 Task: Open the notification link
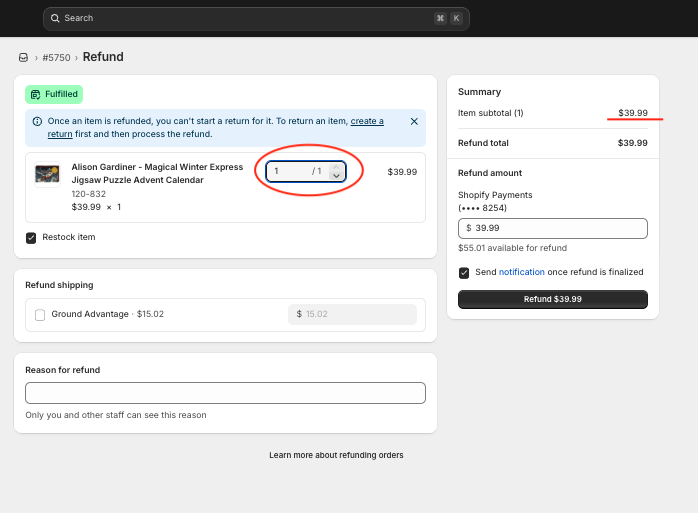(x=521, y=272)
